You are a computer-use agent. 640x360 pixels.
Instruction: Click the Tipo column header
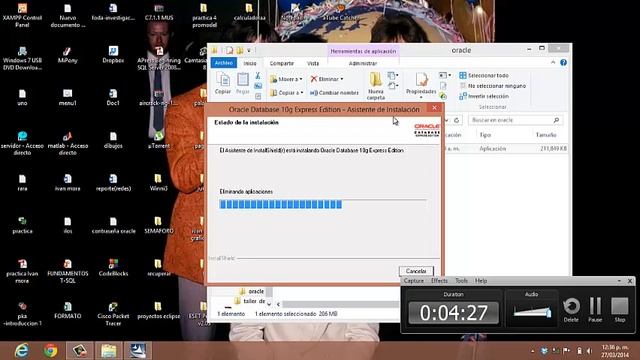point(485,135)
